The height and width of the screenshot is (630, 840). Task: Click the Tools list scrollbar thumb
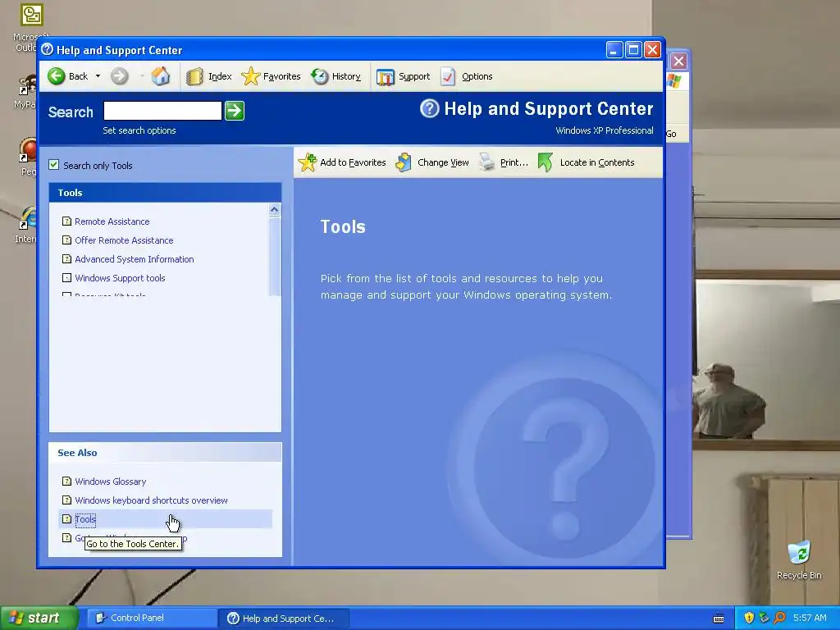[274, 256]
